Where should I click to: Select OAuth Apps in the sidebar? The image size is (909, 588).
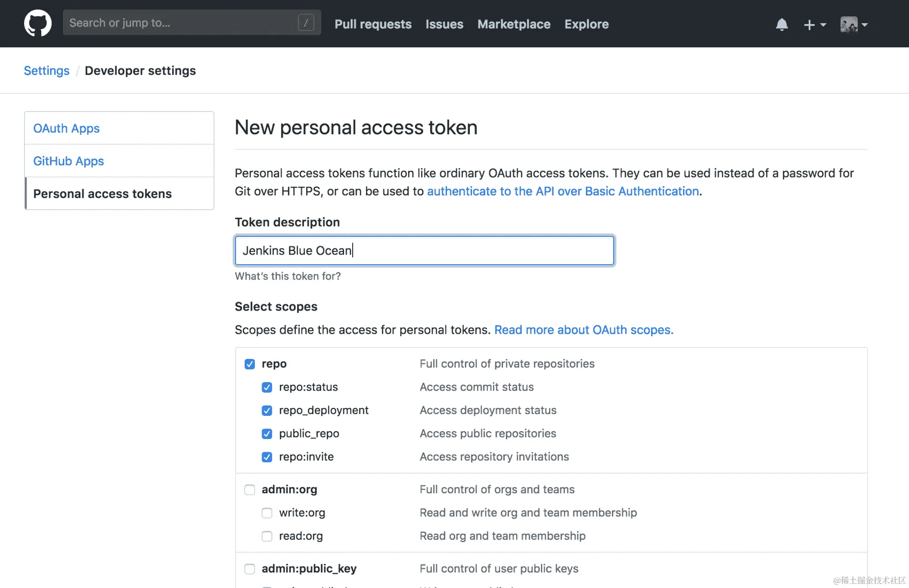[x=67, y=128]
